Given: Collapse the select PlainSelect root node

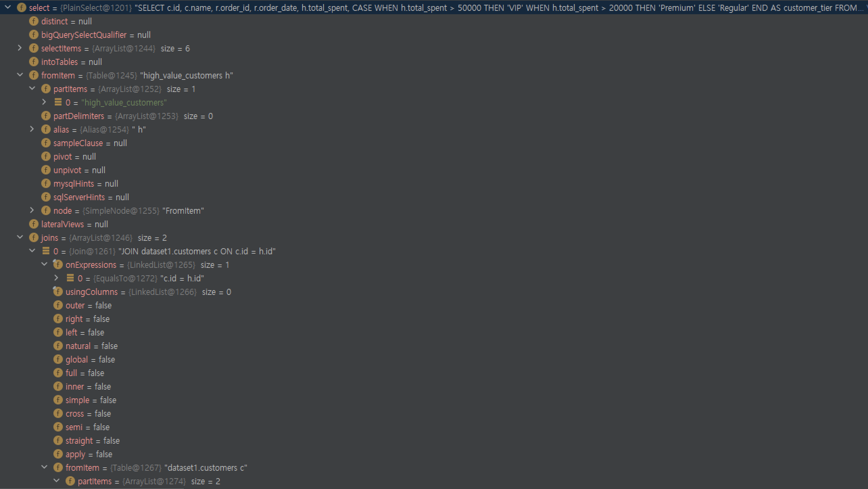Looking at the screenshot, I should (8, 7).
